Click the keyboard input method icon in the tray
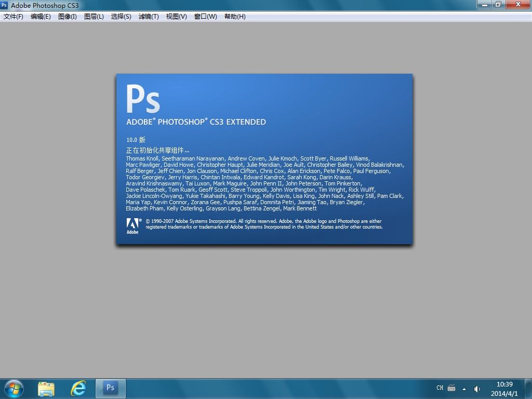Screen dimensions: 532x399 click(451, 388)
